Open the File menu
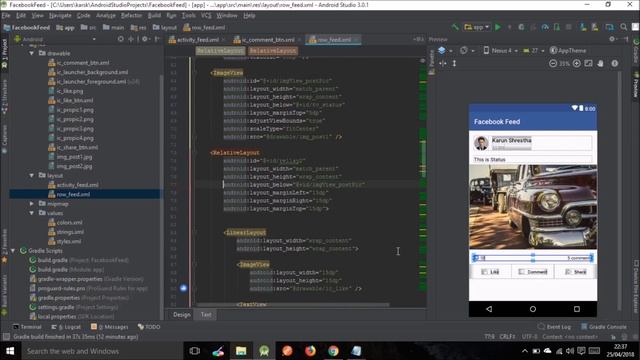Viewport: 640px width, 360px height. 6,16
